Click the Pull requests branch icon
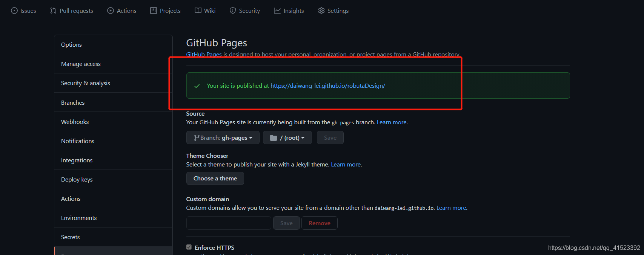The height and width of the screenshot is (255, 644). [x=53, y=11]
